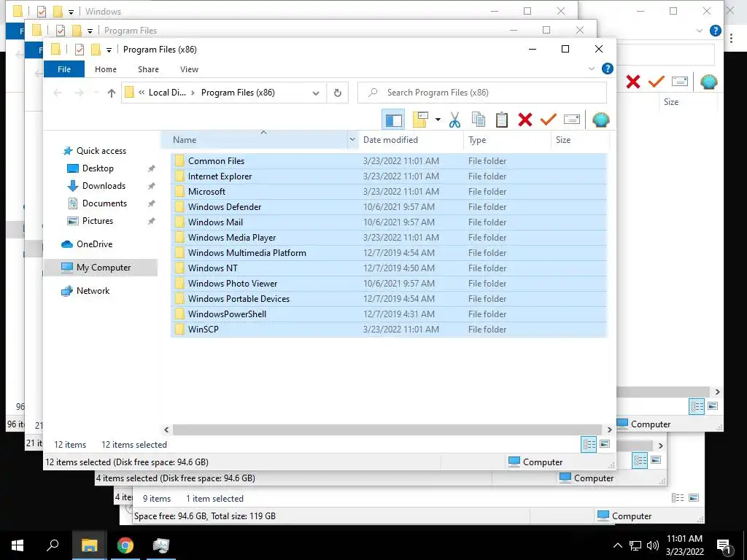The image size is (747, 560).
Task: Switch to the View ribbon tab
Action: tap(189, 69)
